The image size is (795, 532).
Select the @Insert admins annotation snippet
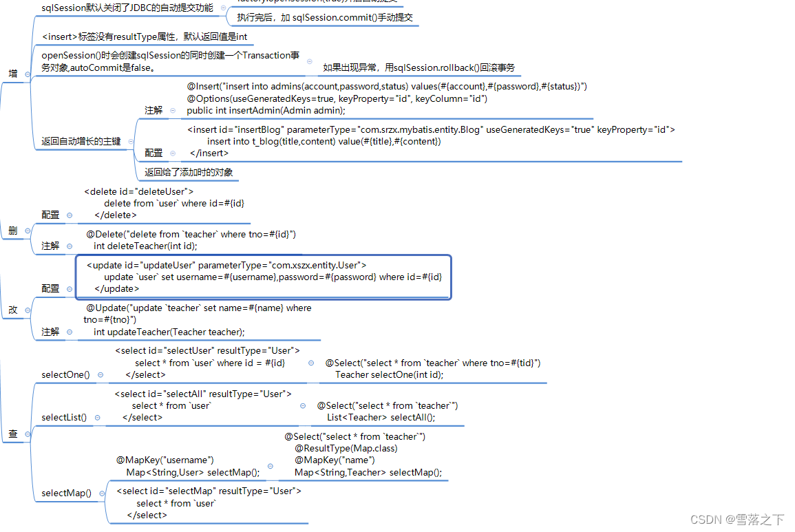point(386,98)
